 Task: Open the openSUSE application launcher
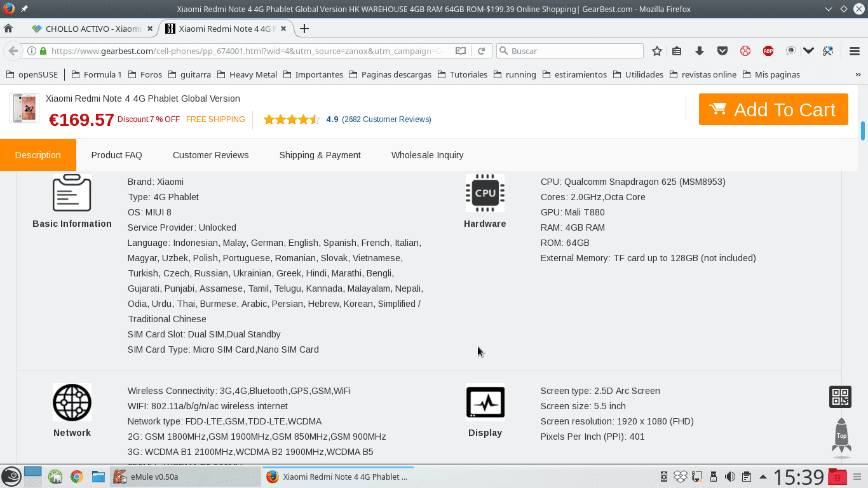[11, 477]
